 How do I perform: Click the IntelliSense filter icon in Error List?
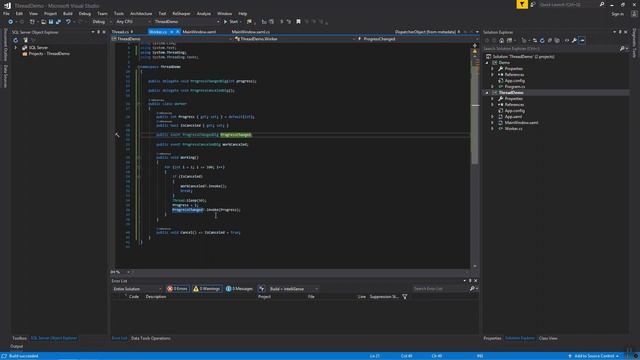[x=262, y=289]
